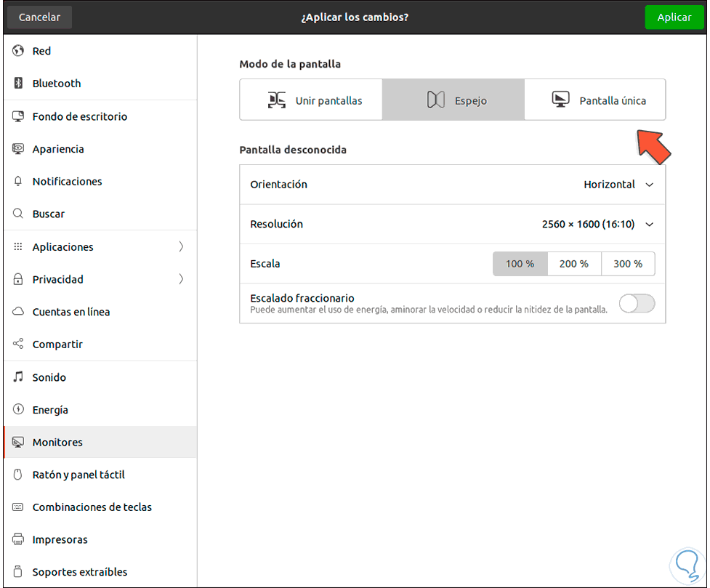The height and width of the screenshot is (588, 710).
Task: Select the Monitores sidebar entry
Action: coord(100,442)
